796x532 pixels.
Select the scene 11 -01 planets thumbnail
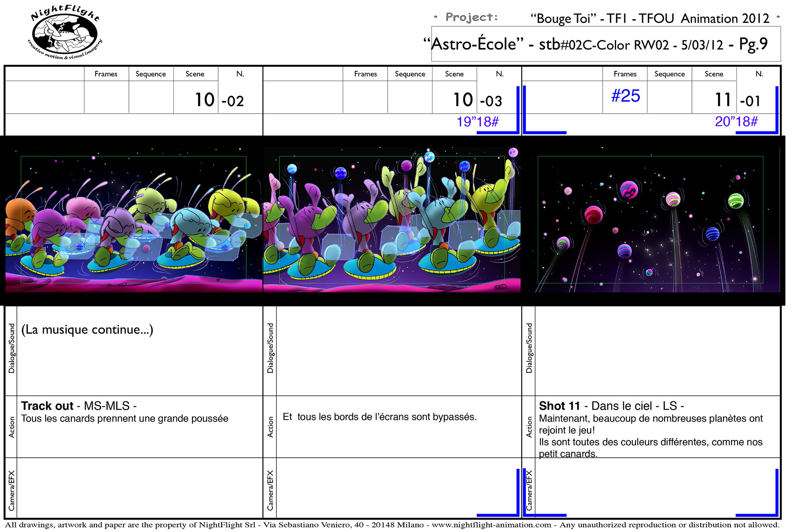650,220
